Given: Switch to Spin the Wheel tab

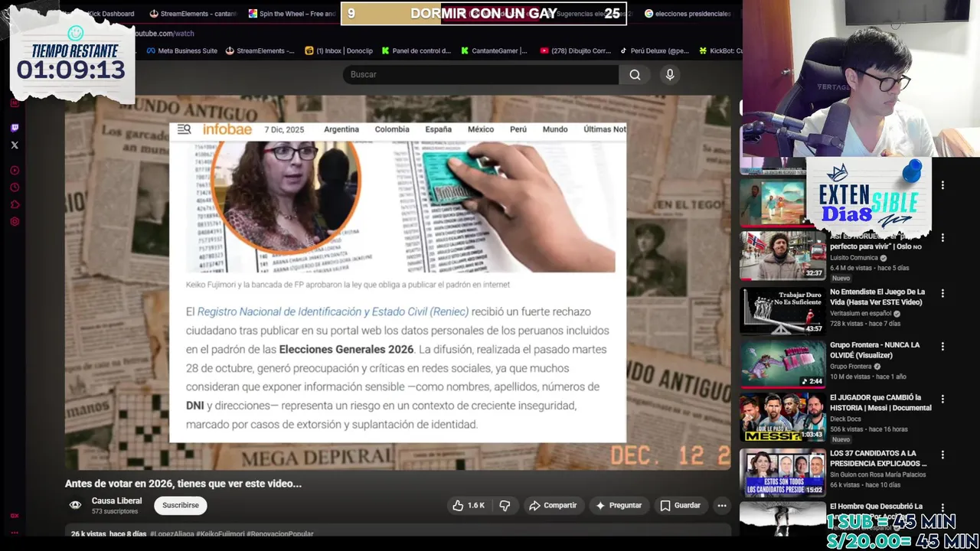Looking at the screenshot, I should (x=292, y=14).
